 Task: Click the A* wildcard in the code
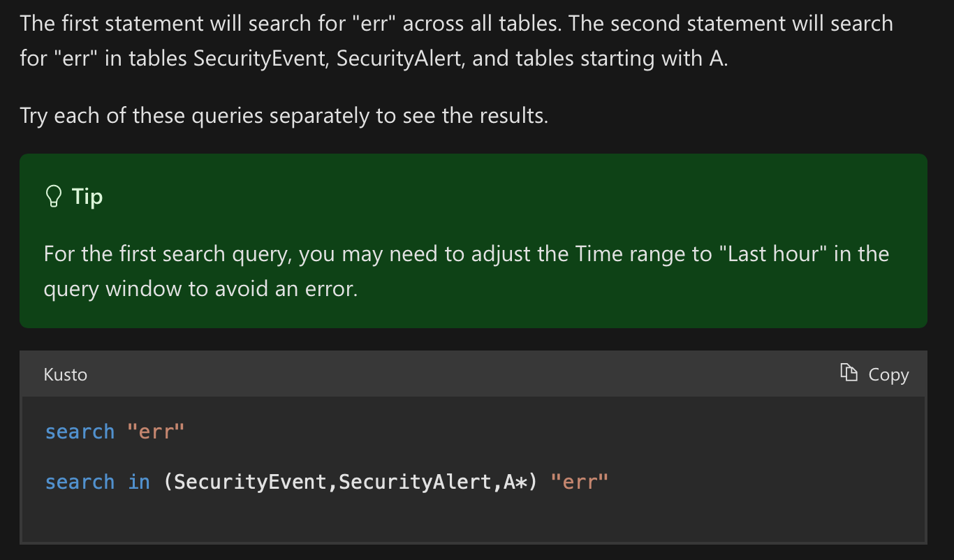tap(514, 482)
